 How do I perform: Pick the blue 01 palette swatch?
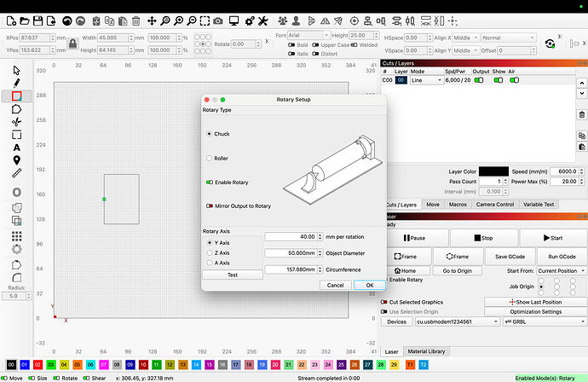click(x=25, y=365)
